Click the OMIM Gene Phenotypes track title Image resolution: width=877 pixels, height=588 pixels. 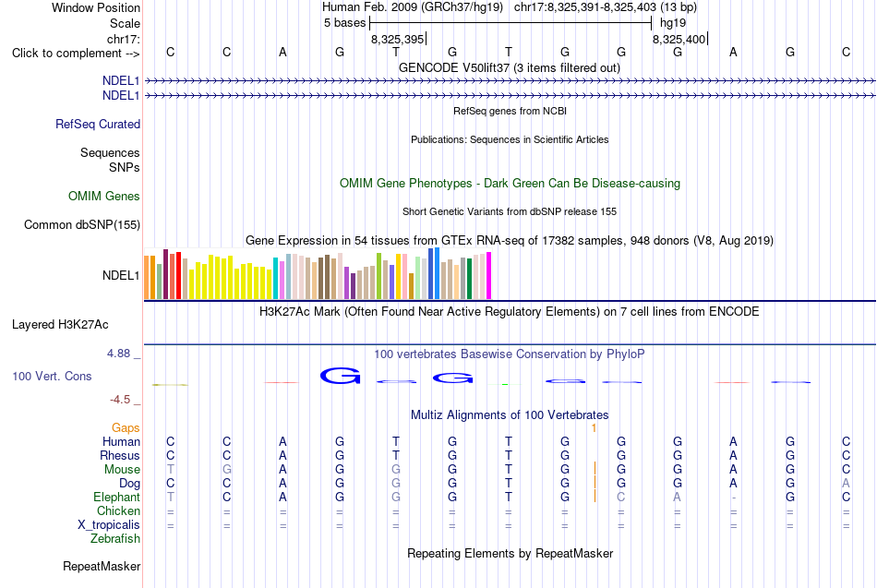point(510,184)
